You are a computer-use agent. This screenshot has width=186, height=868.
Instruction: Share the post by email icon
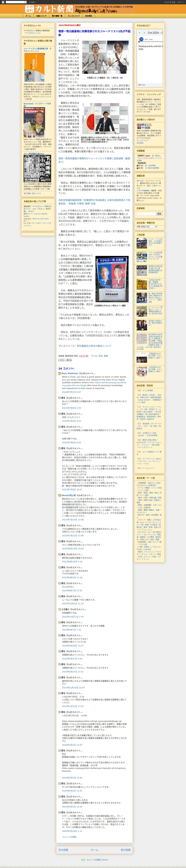pos(59,360)
